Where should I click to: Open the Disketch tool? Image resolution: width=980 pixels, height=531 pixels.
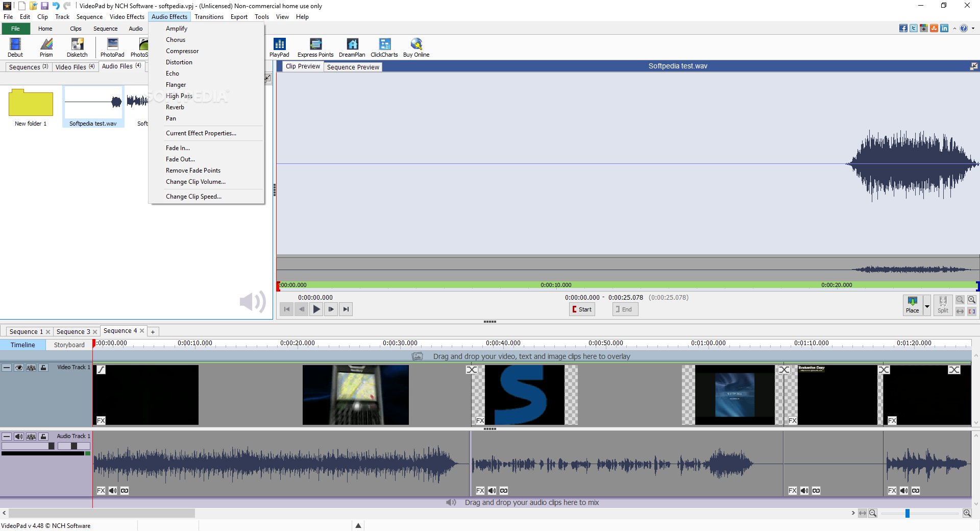click(x=77, y=47)
